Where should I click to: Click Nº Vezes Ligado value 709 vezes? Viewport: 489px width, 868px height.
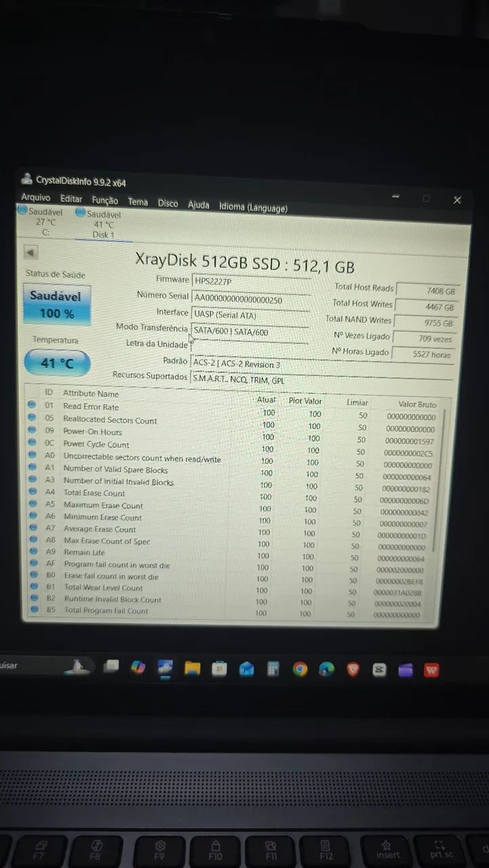pyautogui.click(x=424, y=338)
